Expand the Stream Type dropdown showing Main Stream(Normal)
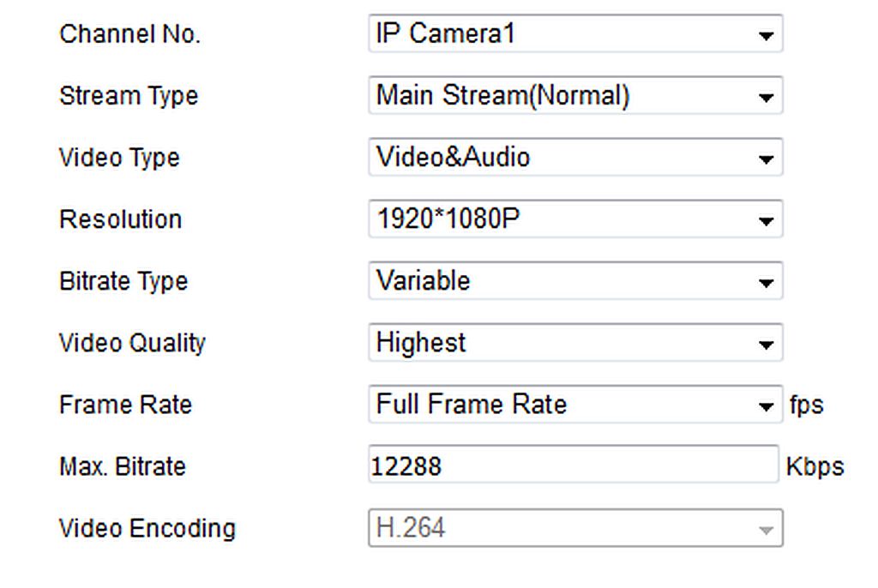The height and width of the screenshot is (588, 878). (575, 95)
